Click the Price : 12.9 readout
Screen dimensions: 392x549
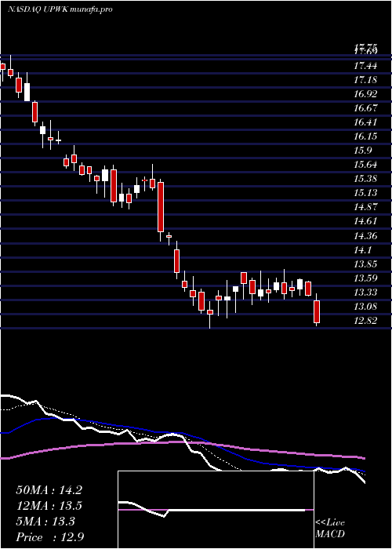[x=49, y=537]
